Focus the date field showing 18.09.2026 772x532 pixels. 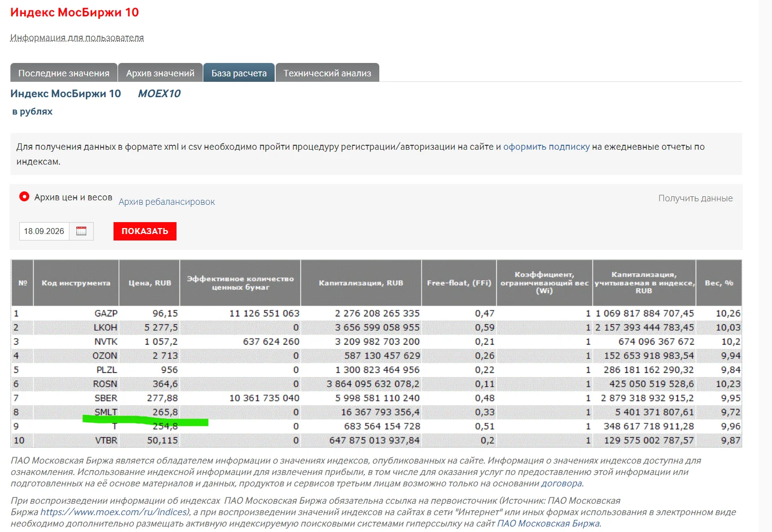click(44, 231)
